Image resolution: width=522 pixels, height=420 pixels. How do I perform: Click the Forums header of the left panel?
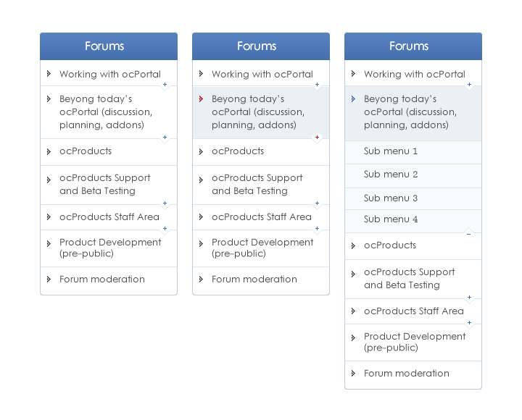[x=104, y=46]
